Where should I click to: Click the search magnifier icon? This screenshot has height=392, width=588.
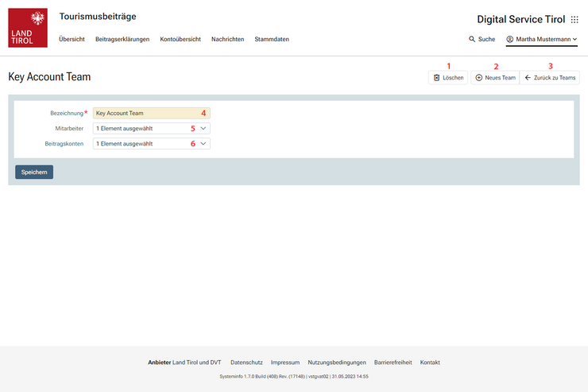click(x=472, y=39)
